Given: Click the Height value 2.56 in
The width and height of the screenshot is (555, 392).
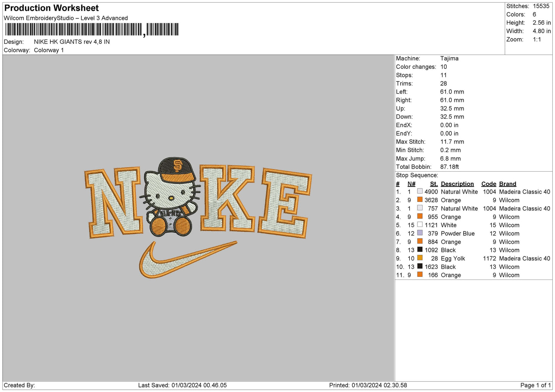Looking at the screenshot, I should pyautogui.click(x=542, y=23).
